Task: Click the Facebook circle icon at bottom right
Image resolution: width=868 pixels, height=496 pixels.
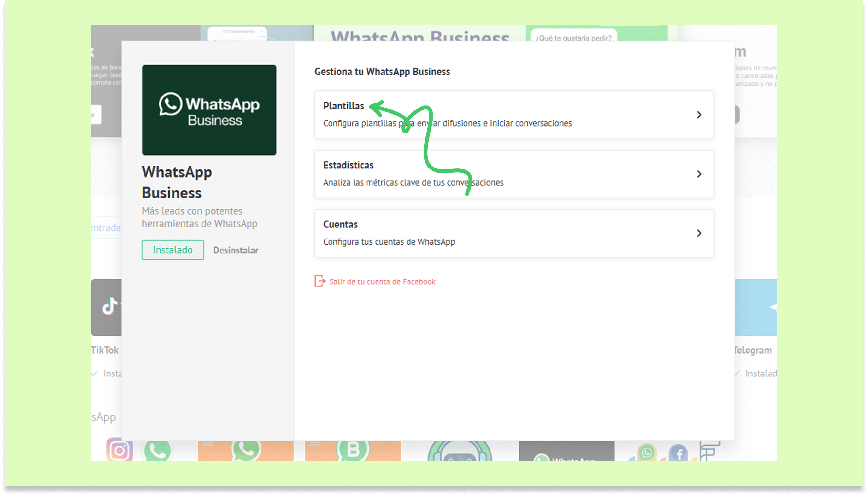Action: 678,452
